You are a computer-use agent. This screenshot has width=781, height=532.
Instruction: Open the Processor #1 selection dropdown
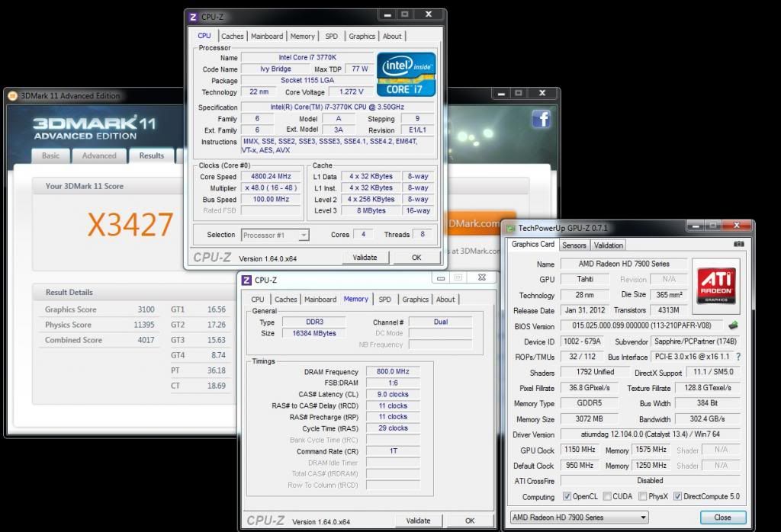point(275,235)
